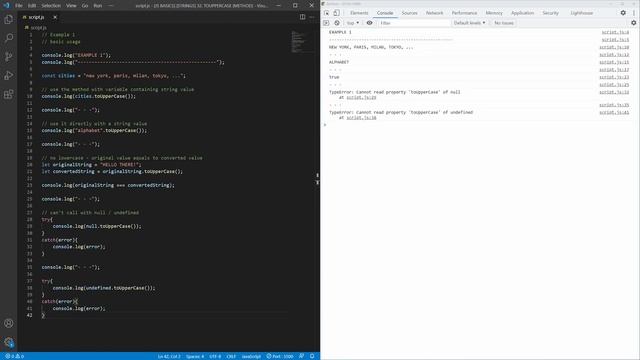The image size is (640, 360).
Task: Toggle the DevTools device toolbar
Action: pos(336,13)
